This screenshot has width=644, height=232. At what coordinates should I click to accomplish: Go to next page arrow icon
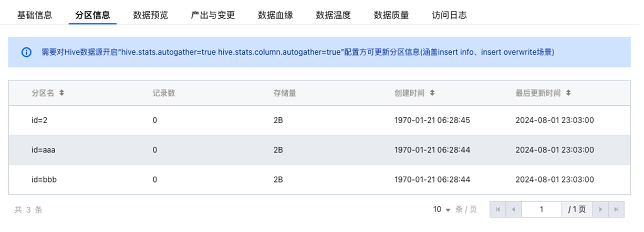(600, 209)
